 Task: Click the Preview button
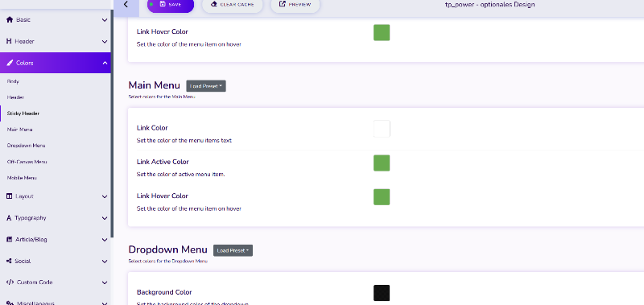295,5
